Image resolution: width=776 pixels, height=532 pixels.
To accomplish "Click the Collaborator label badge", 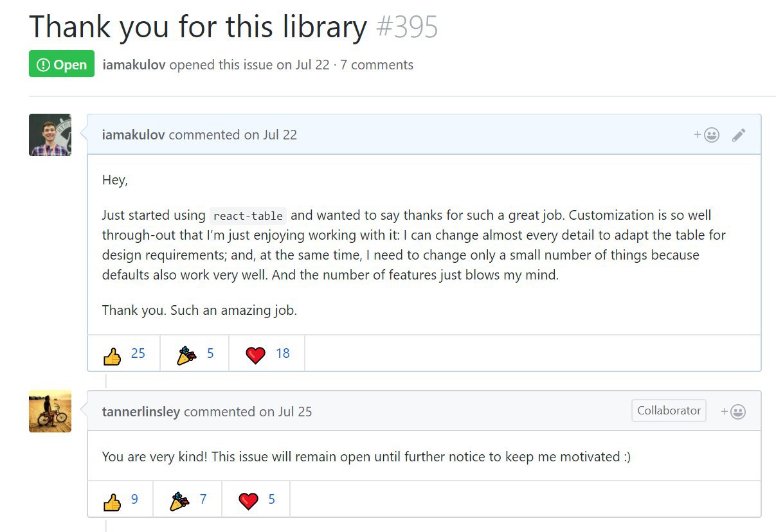I will coord(669,411).
